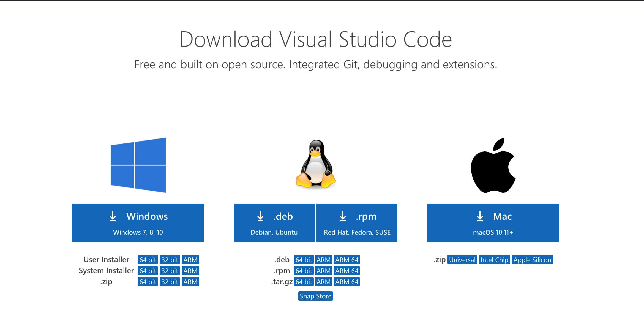Get the Mac .zip Intel Chip build
Screen dimensions: 644x310
coord(495,260)
